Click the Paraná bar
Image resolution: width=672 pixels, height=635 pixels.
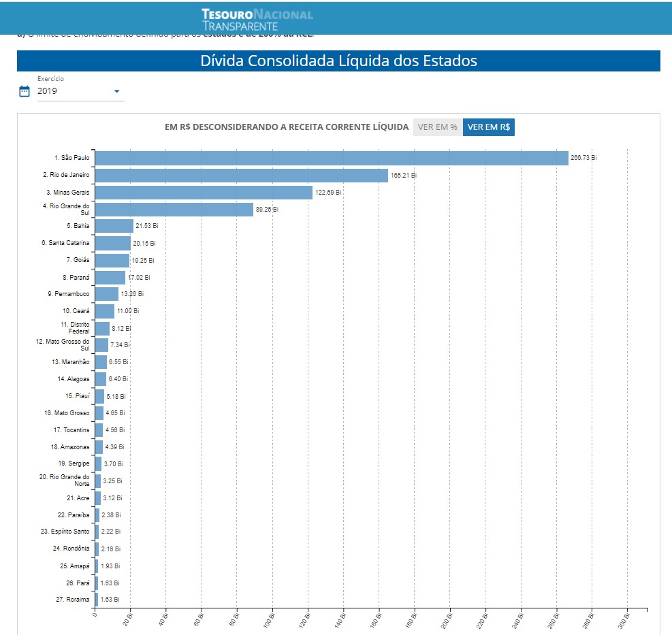[x=110, y=277]
